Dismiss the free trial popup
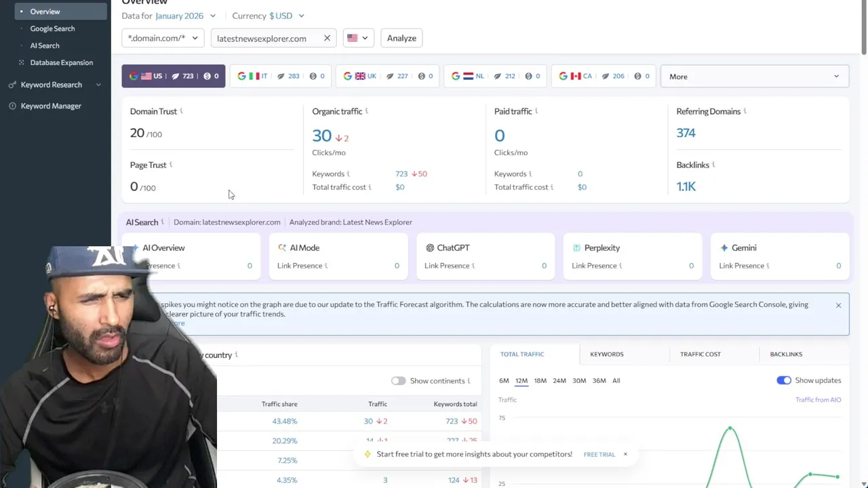The image size is (868, 488). [625, 454]
